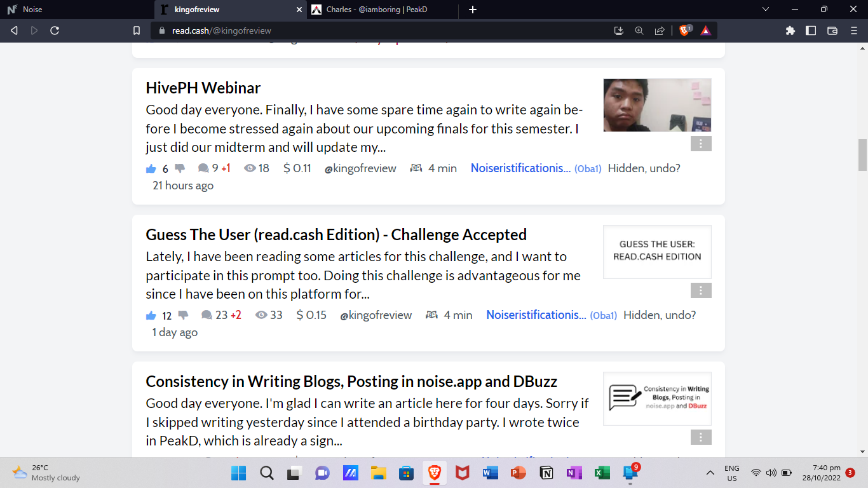The image size is (868, 488).
Task: Open a new browser tab
Action: click(473, 10)
